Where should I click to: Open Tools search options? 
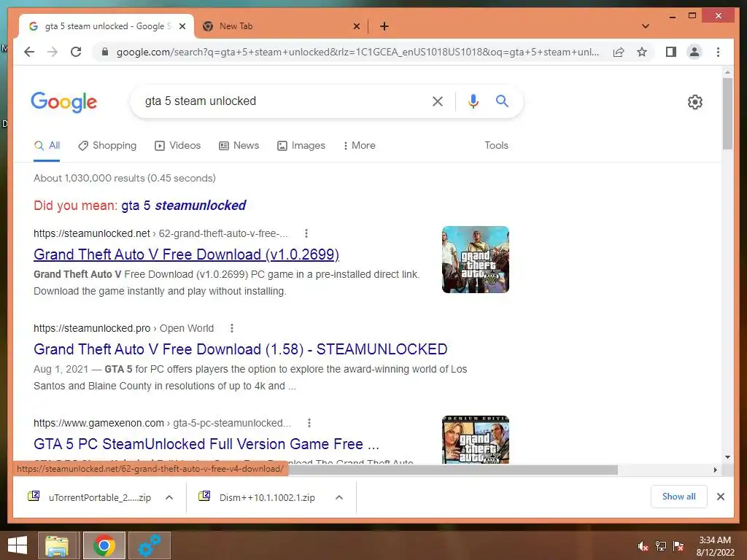pos(496,145)
